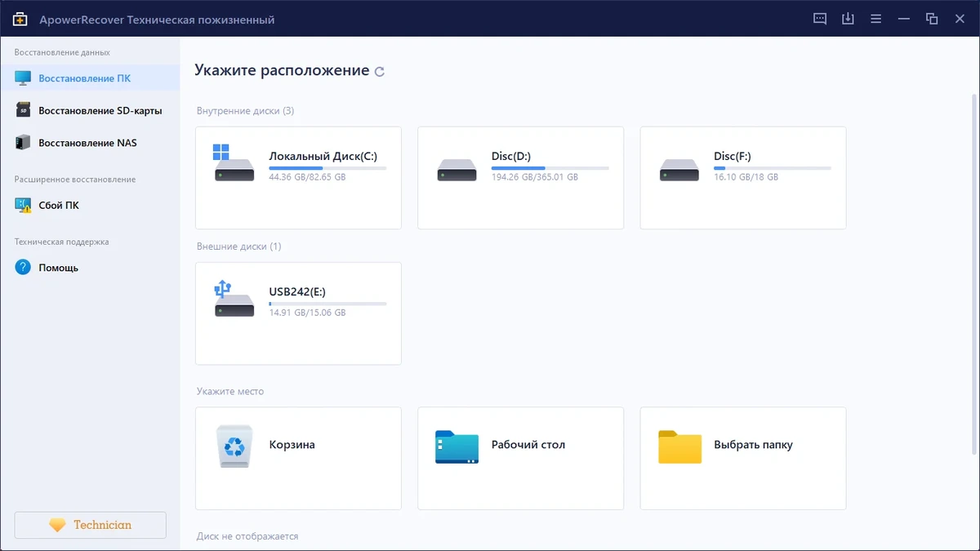Click the ApowerRecover app logo icon
Image resolution: width=980 pixels, height=551 pixels.
(x=20, y=19)
